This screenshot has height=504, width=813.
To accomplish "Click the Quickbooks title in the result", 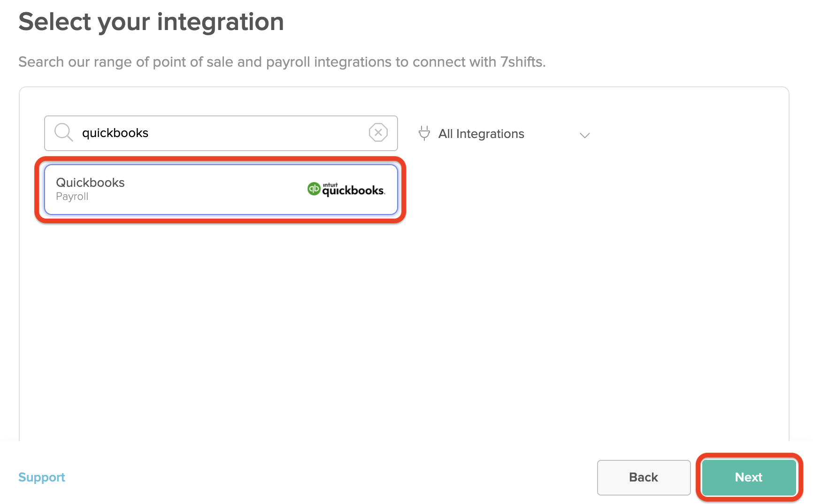I will point(90,183).
